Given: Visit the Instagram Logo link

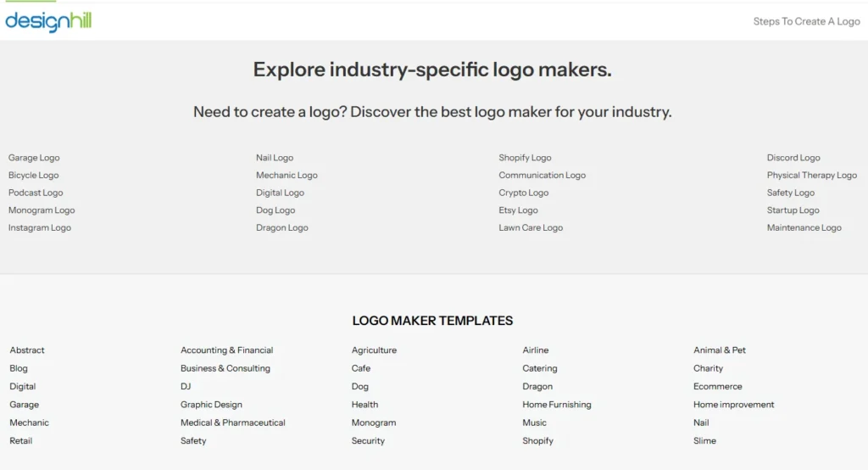Looking at the screenshot, I should click(x=39, y=228).
